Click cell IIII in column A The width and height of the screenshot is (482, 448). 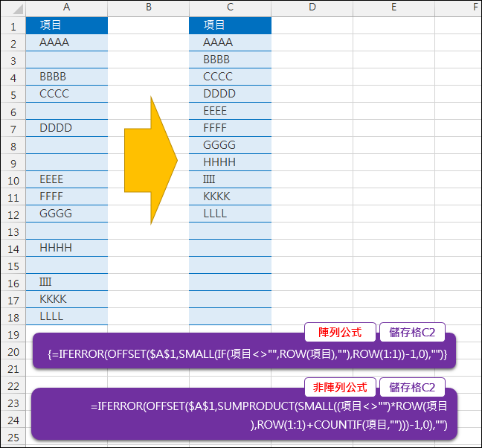[67, 282]
